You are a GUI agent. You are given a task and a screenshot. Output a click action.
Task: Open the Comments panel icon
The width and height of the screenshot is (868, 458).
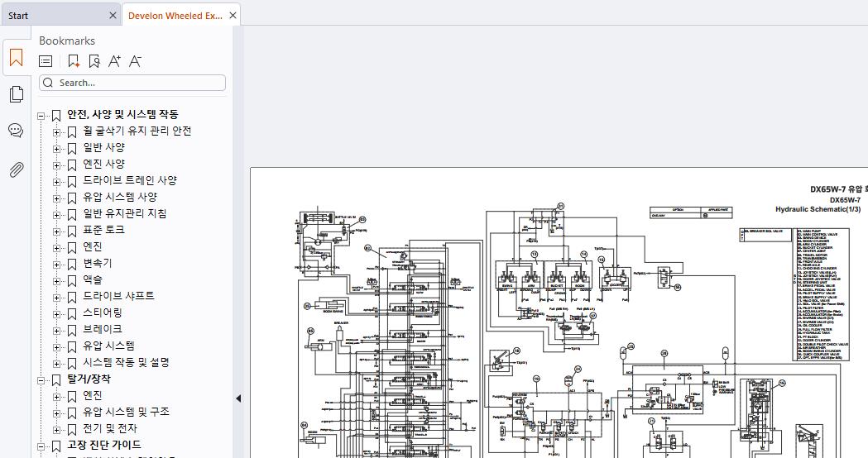(16, 131)
